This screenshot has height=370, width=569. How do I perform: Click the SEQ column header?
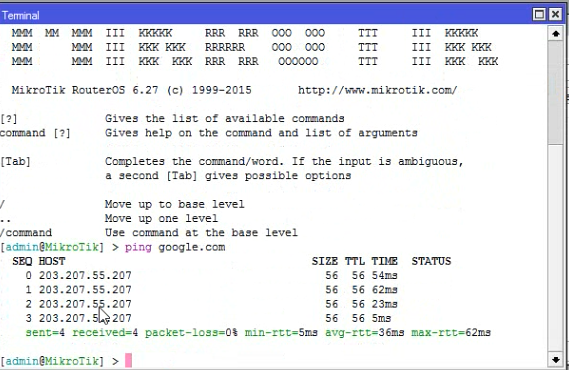tap(22, 261)
